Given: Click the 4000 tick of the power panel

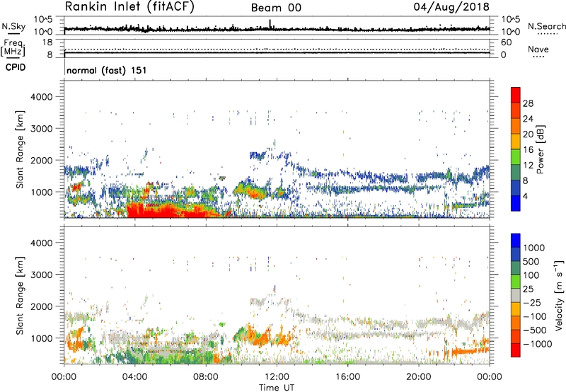Looking at the screenshot, I should (x=42, y=97).
